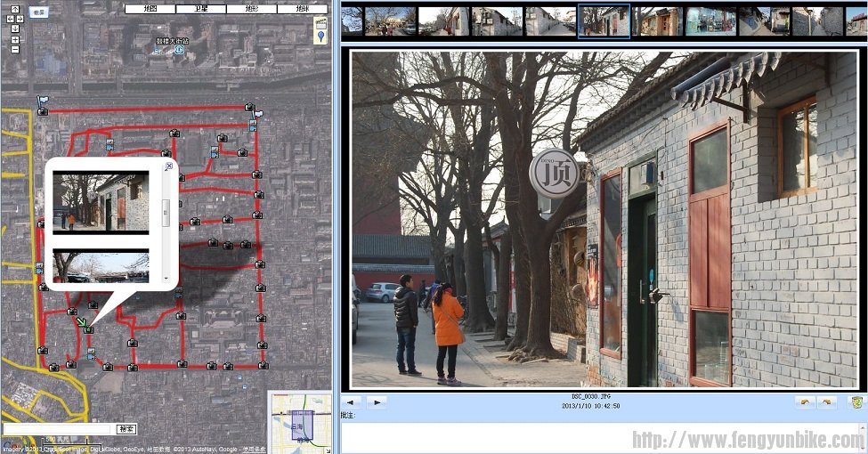Zoom in on the map
Screen dimensions: 868x454
pyautogui.click(x=15, y=39)
